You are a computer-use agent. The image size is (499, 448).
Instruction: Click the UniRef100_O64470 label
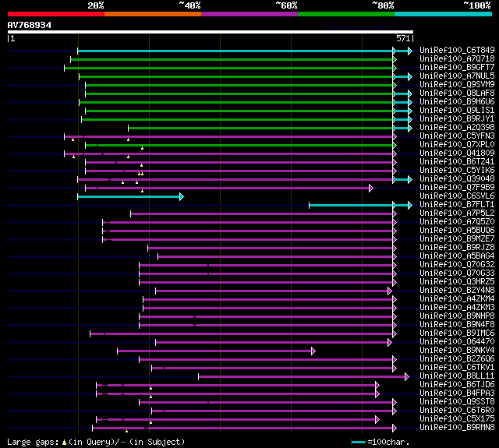pyautogui.click(x=457, y=342)
